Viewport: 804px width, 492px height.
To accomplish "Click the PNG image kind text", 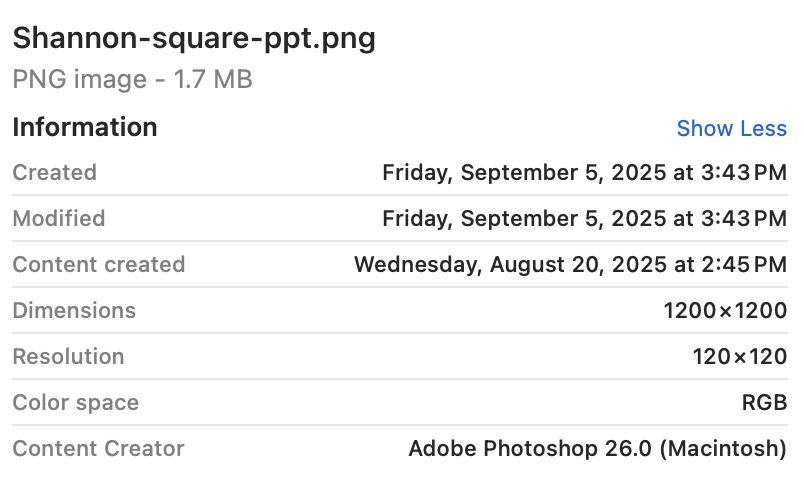I will click(x=77, y=80).
